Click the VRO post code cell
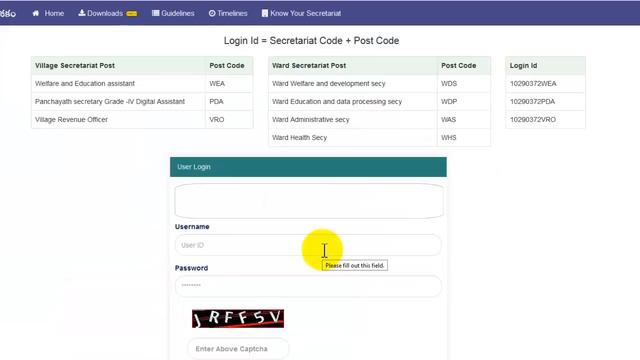 pyautogui.click(x=229, y=119)
